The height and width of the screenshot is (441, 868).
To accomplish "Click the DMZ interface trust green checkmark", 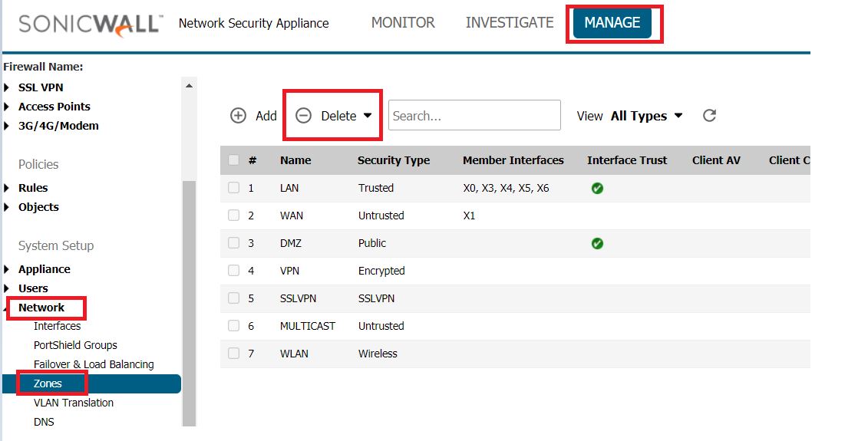I will point(597,243).
